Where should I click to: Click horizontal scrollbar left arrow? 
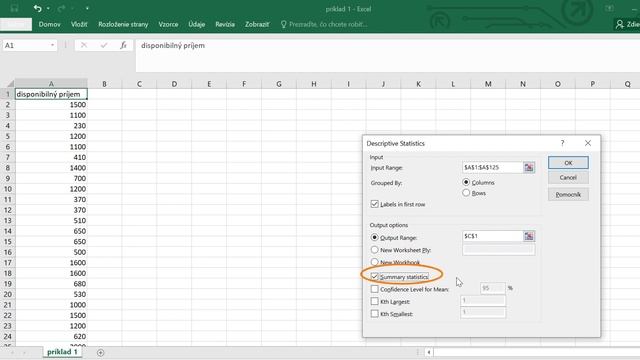point(429,352)
